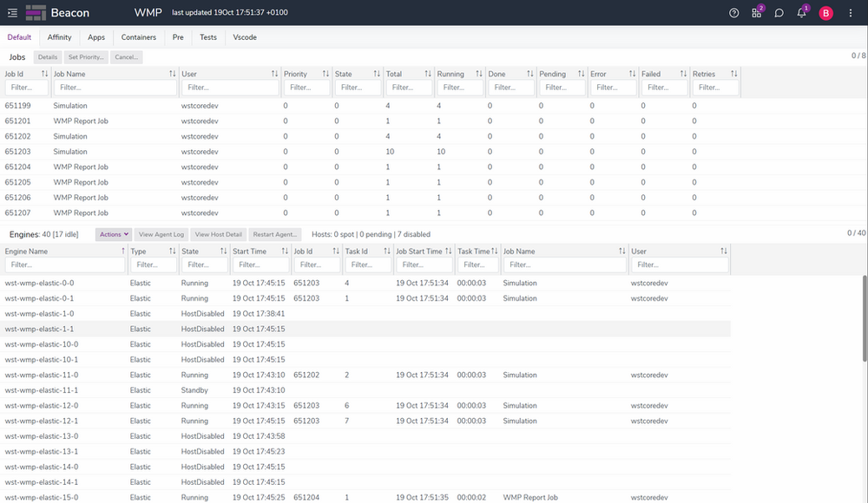Click View Agent Log button

pos(161,235)
